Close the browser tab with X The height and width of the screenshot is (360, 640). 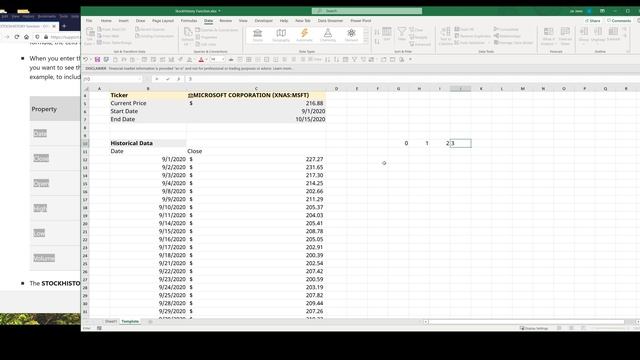point(54,26)
